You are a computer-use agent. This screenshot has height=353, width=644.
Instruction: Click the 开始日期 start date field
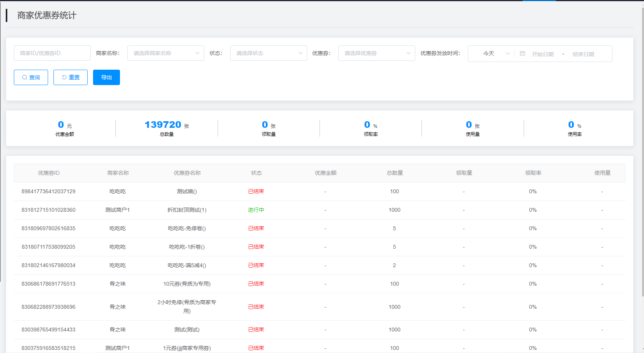tap(542, 54)
